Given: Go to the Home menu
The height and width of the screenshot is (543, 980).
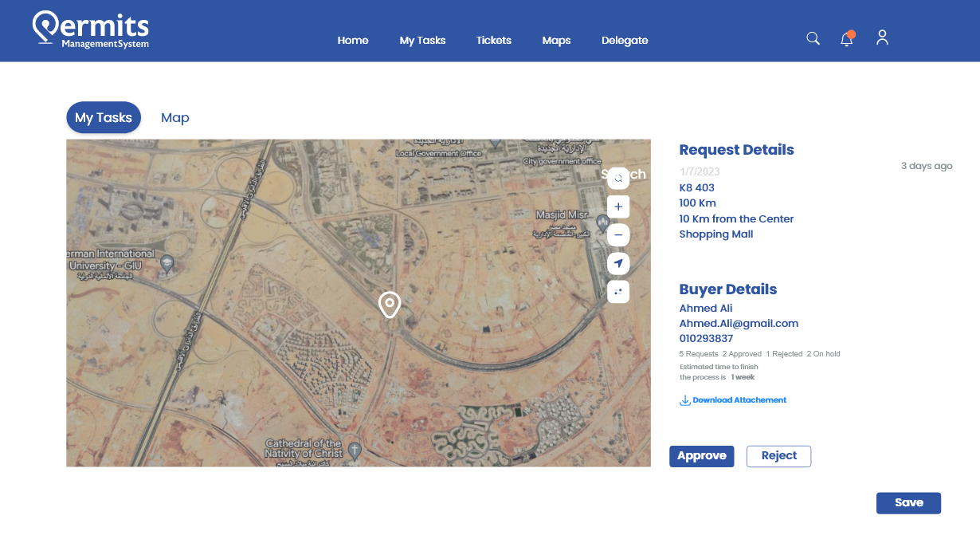Looking at the screenshot, I should tap(353, 41).
